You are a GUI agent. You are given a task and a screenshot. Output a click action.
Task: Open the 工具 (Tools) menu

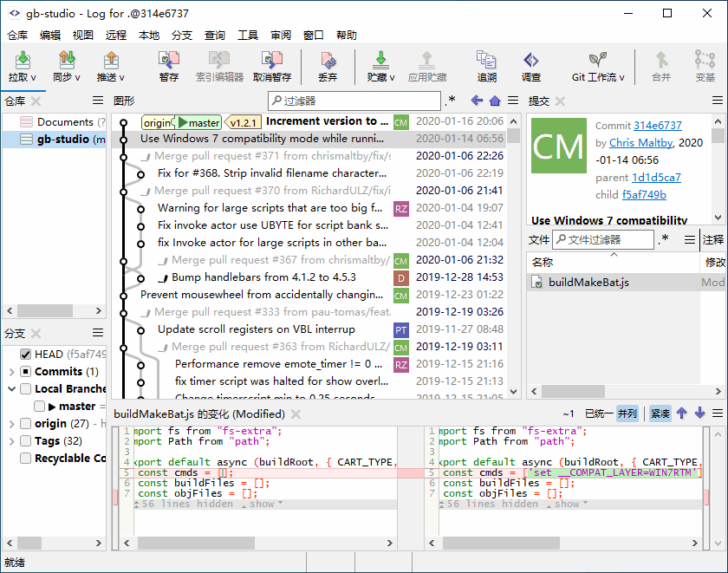248,36
